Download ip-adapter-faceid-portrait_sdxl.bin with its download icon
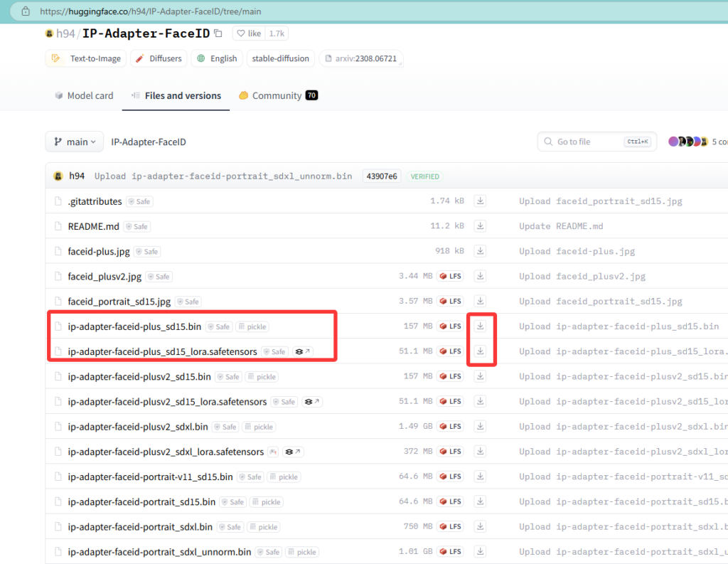Viewport: 728px width, 564px height. click(480, 527)
